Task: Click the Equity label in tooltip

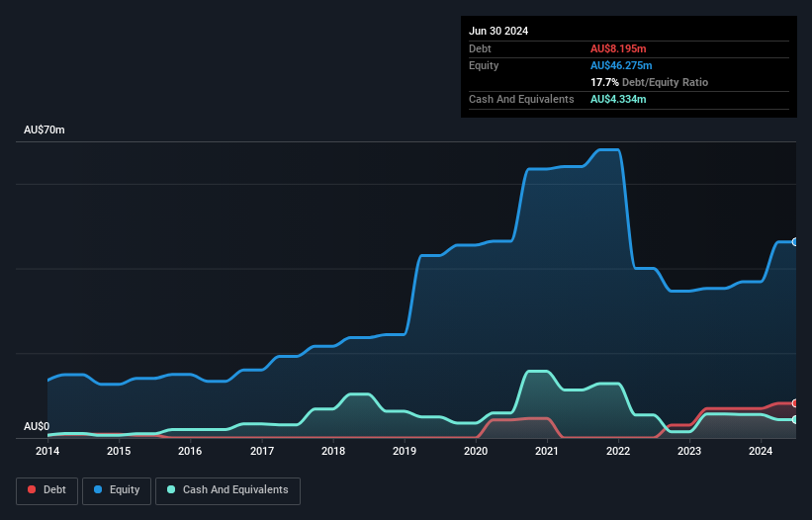Action: (x=484, y=65)
